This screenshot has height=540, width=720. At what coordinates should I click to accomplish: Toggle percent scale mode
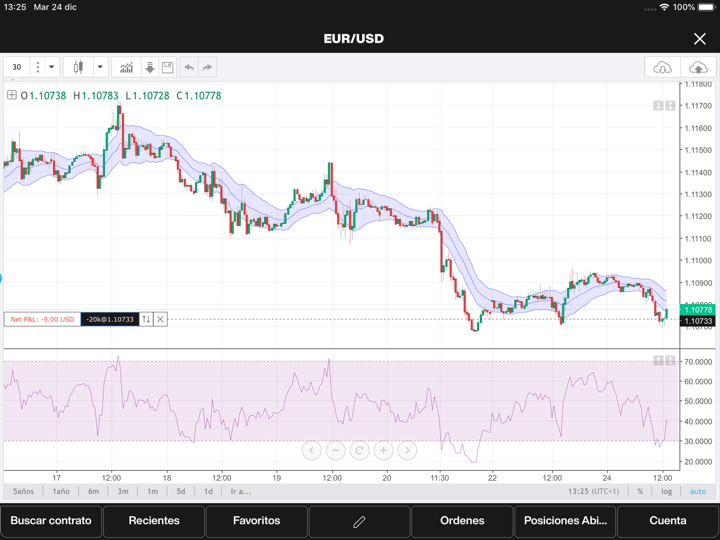click(641, 491)
